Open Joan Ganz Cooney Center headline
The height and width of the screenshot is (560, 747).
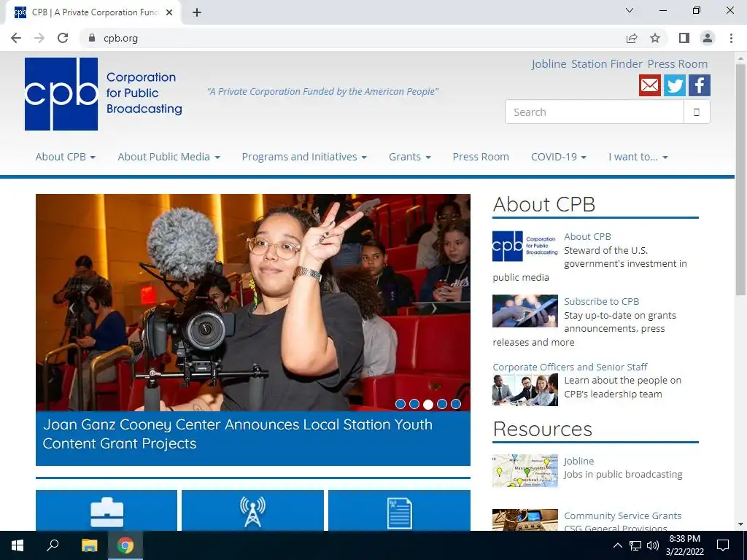(237, 434)
